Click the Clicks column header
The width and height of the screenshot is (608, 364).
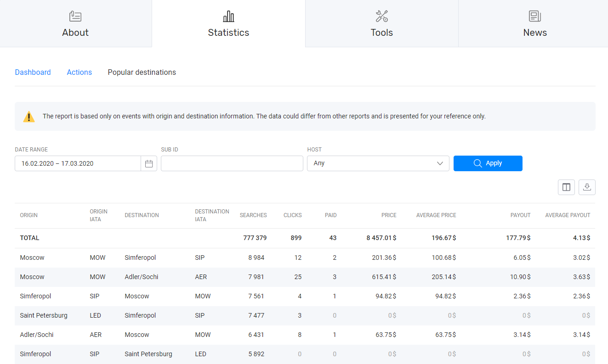(293, 215)
